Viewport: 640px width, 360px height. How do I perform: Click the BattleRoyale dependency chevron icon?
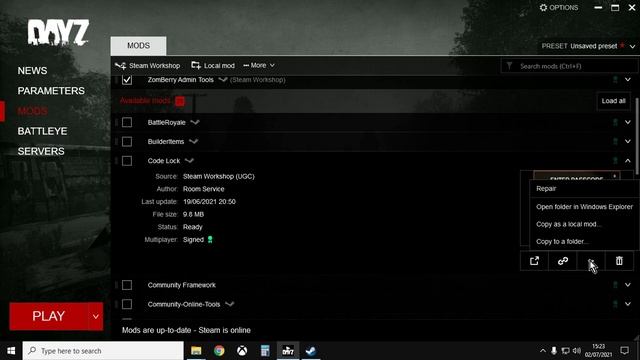point(195,122)
